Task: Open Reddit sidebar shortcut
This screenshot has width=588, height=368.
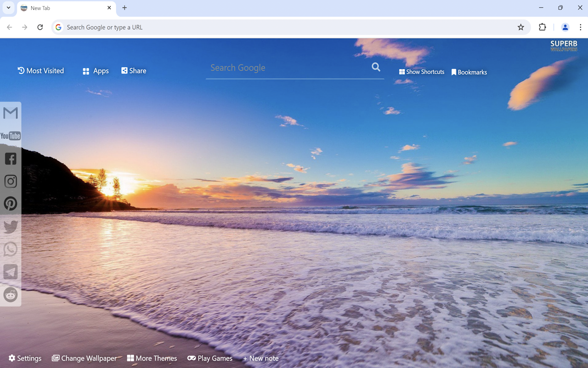Action: tap(10, 294)
